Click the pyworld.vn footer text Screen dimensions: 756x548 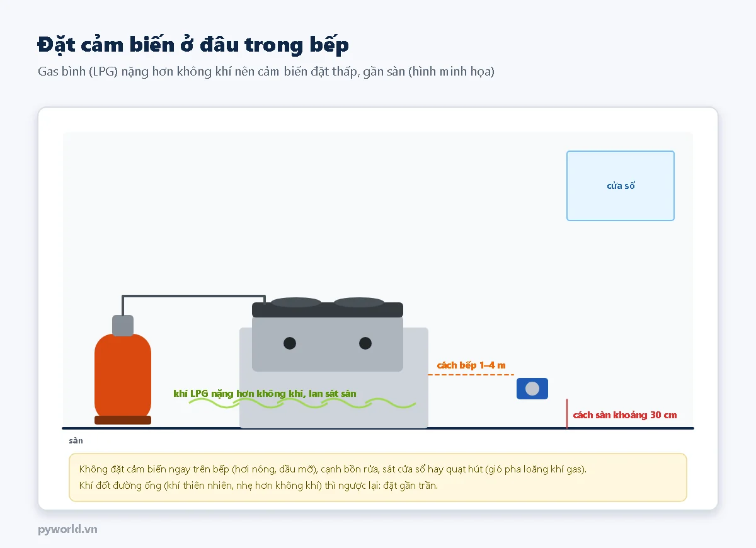coord(67,529)
